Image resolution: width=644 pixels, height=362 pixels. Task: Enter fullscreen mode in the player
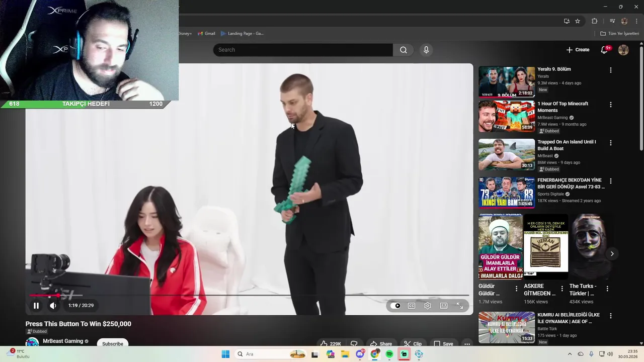click(x=460, y=306)
